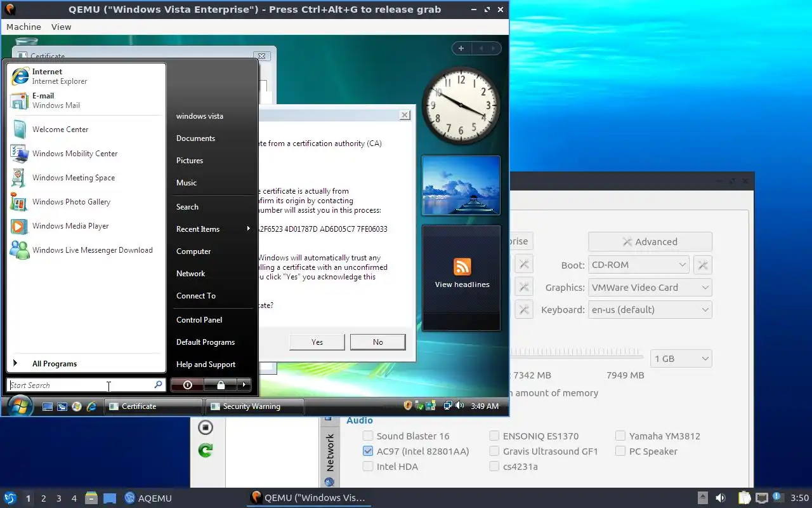Click Switch between windows quick launch icon

tap(62, 406)
